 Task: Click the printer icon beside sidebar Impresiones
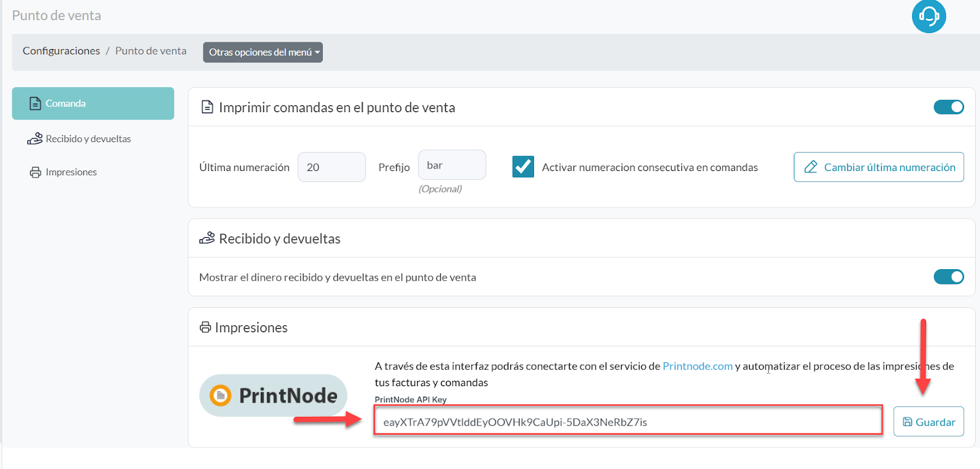point(36,172)
